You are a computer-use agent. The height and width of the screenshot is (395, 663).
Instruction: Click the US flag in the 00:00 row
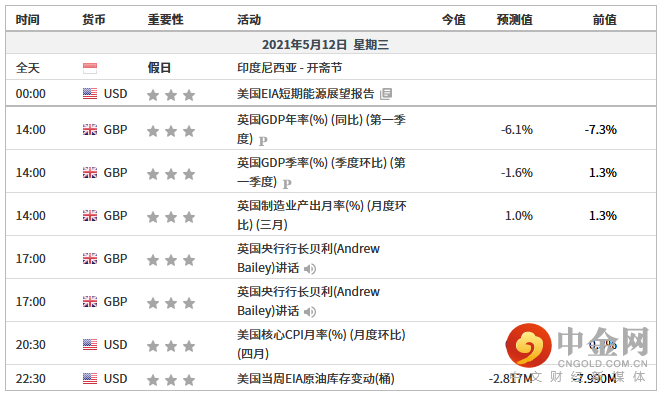[90, 93]
